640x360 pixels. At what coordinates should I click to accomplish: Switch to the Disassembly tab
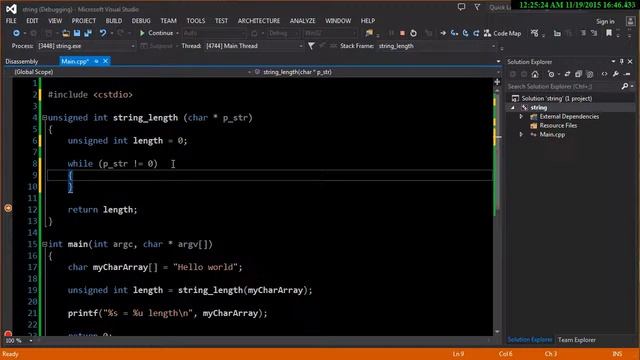point(22,61)
